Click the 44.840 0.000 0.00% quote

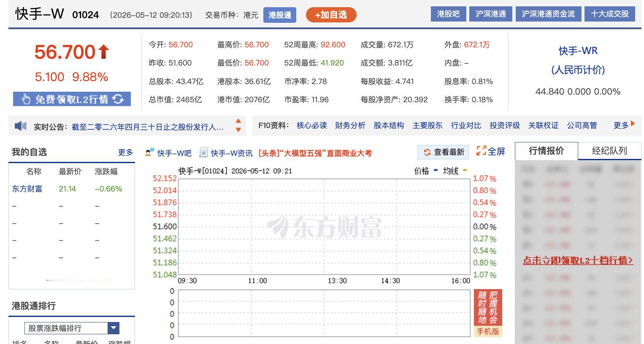(x=578, y=92)
